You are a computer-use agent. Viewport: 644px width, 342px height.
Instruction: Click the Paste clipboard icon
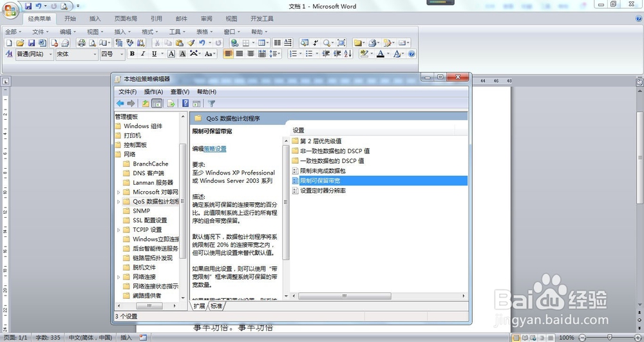[179, 43]
